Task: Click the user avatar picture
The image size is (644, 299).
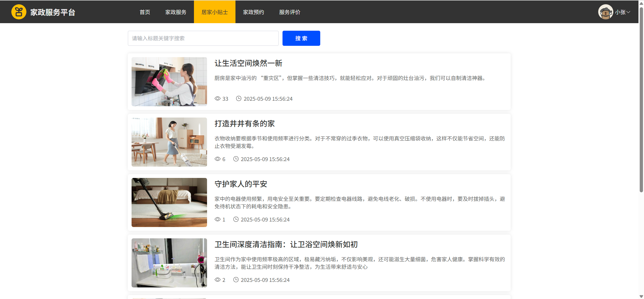Action: coord(605,12)
